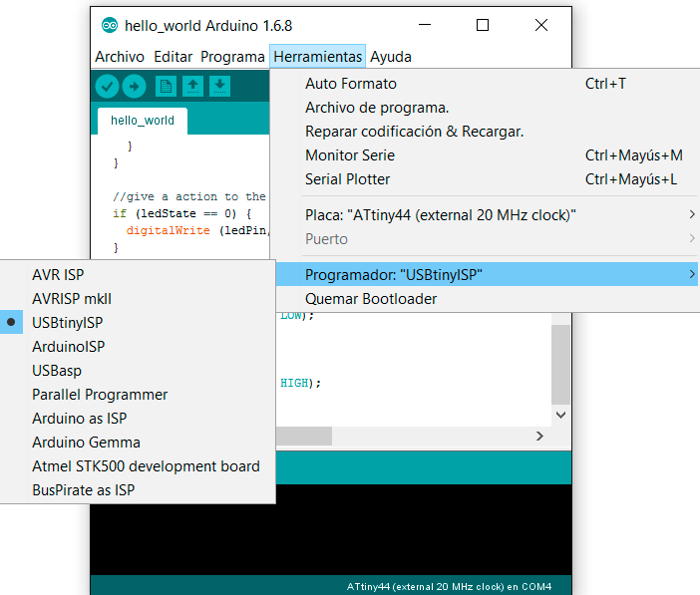
Task: Expand the Puerto submenu arrow
Action: (x=692, y=239)
